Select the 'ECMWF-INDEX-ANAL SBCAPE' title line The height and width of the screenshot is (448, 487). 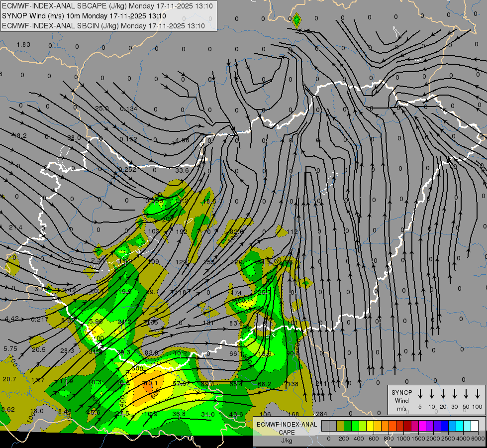[107, 6]
